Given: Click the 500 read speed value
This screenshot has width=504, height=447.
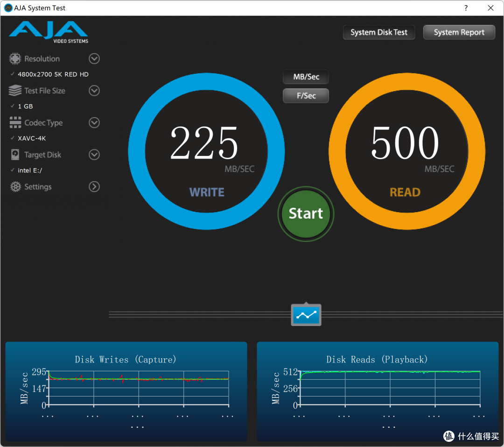Looking at the screenshot, I should click(x=405, y=142).
